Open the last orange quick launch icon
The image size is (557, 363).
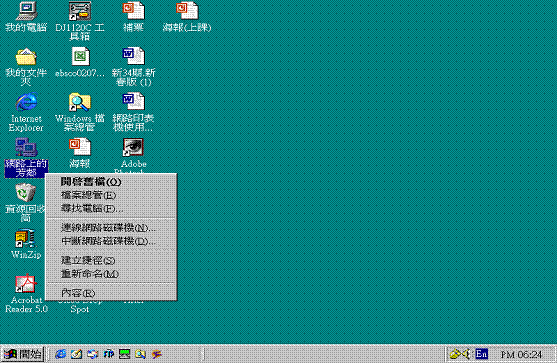156,354
